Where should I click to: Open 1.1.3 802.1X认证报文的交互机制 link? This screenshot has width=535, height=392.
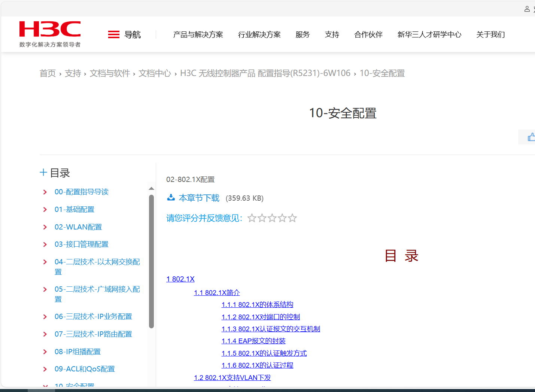point(271,329)
